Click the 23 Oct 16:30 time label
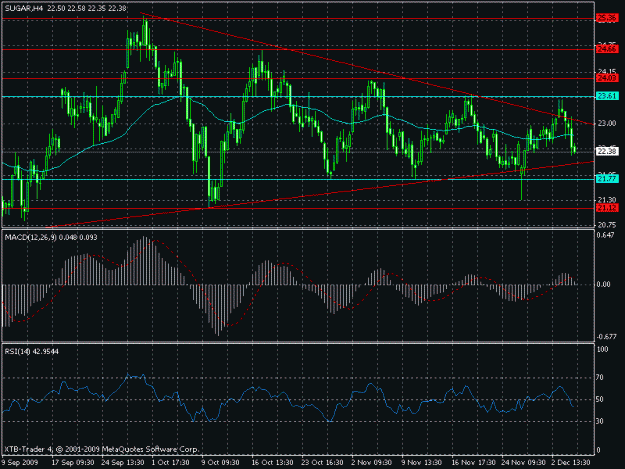 [x=322, y=463]
